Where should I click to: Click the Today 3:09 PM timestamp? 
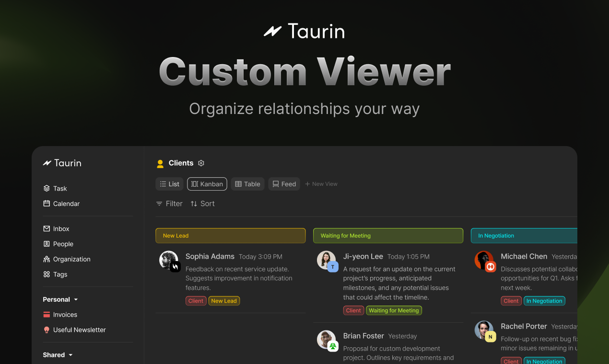click(x=260, y=257)
